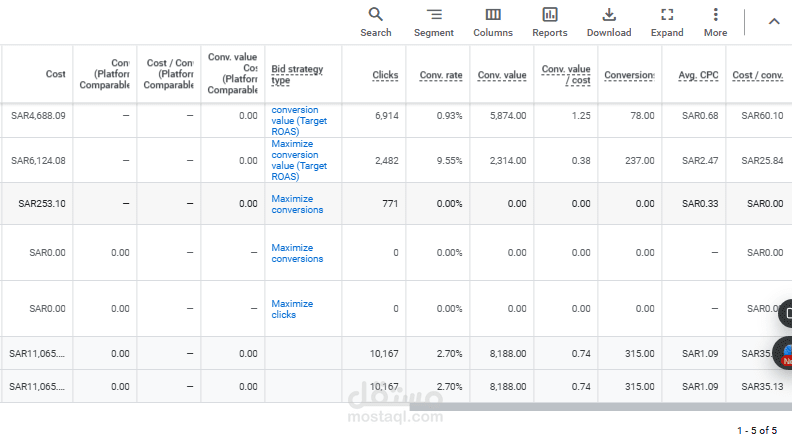Screen dimensions: 792x434
Task: Sort by the Clicks column header
Action: click(x=385, y=75)
